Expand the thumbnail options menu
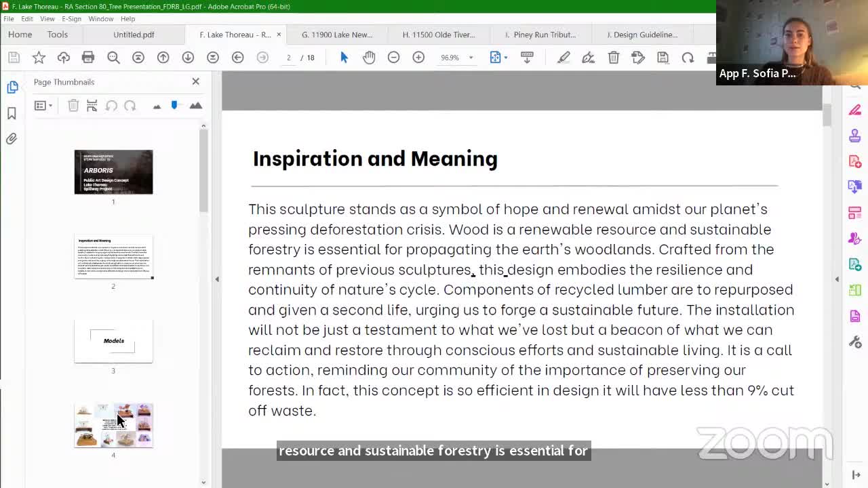868x488 pixels. pyautogui.click(x=43, y=106)
